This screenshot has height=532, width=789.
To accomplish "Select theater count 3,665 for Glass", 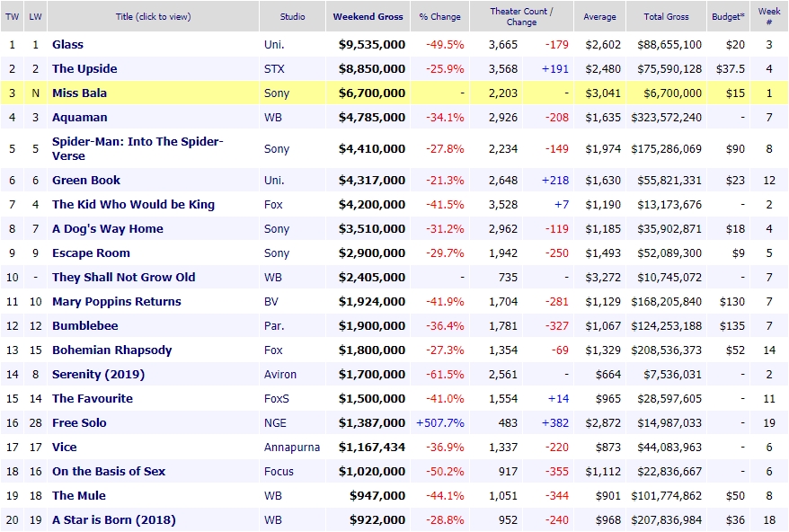I will (x=502, y=44).
